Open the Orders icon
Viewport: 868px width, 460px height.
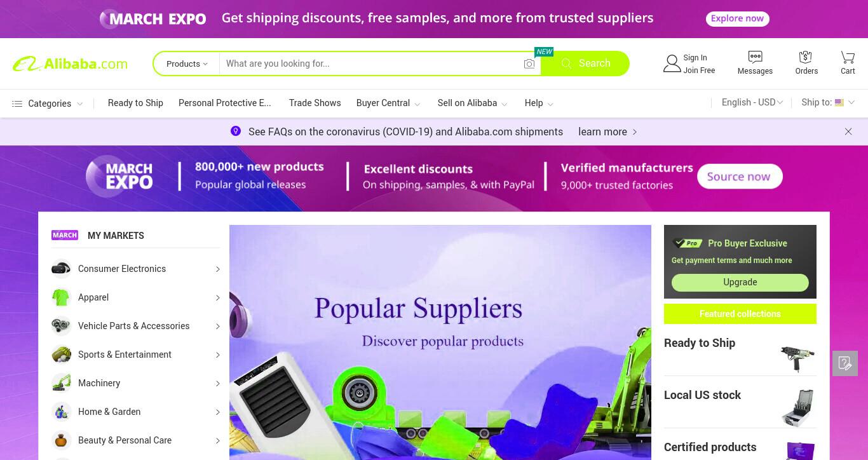pos(806,57)
